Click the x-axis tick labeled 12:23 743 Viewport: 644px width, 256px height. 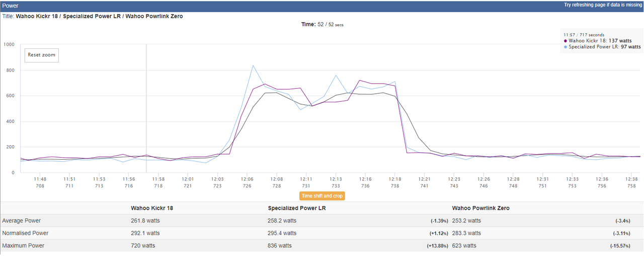tap(454, 182)
